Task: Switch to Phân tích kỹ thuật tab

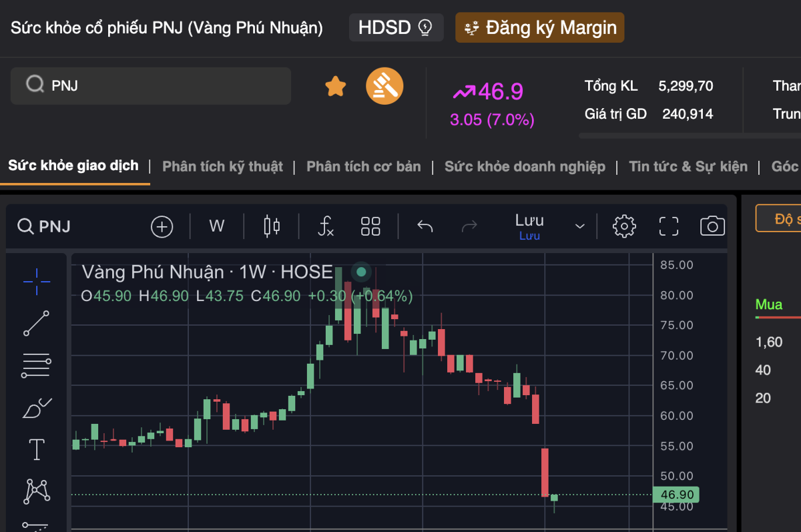Action: (x=222, y=166)
